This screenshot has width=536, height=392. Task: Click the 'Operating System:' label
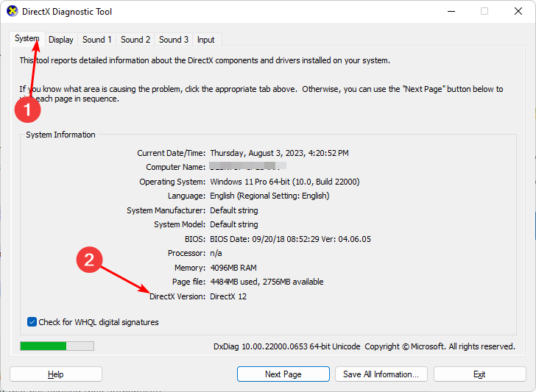tap(172, 182)
